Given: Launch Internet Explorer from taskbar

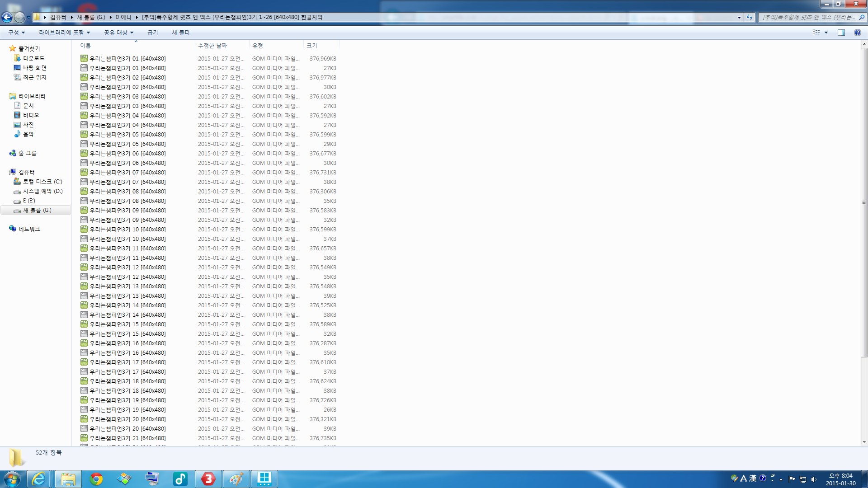Looking at the screenshot, I should coord(39,479).
